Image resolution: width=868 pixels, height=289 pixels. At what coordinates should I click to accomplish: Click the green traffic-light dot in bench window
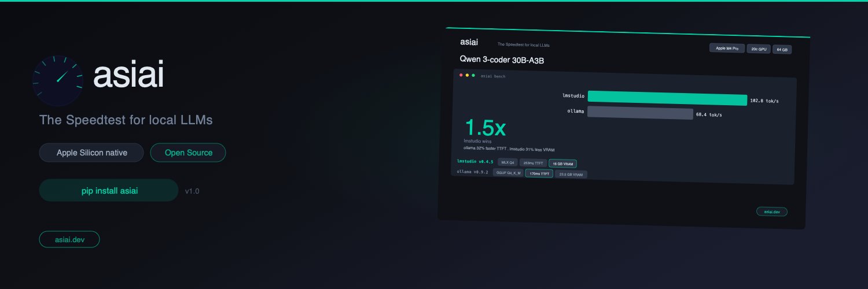[x=473, y=75]
